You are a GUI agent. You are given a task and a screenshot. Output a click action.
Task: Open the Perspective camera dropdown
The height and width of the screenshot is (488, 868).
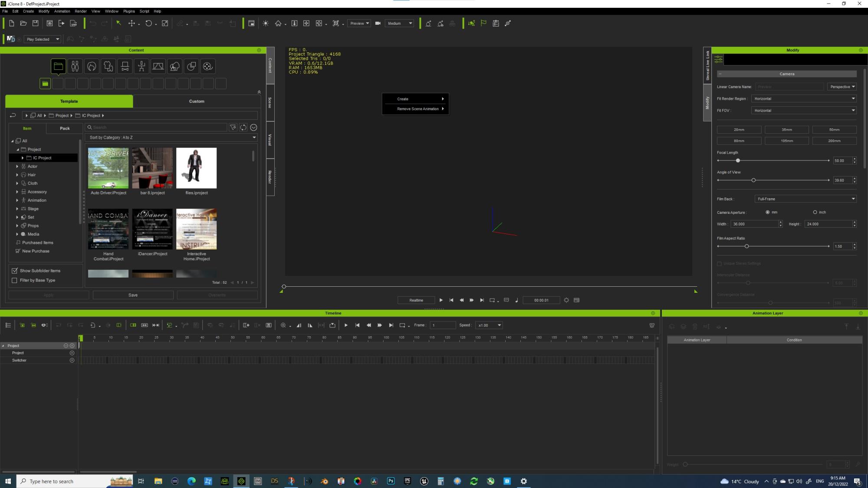pyautogui.click(x=842, y=87)
